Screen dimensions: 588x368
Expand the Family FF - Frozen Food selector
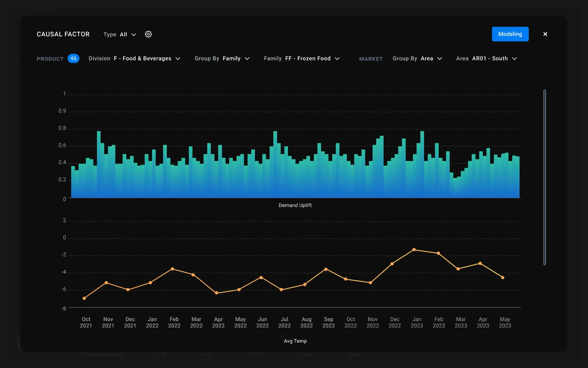[x=301, y=58]
